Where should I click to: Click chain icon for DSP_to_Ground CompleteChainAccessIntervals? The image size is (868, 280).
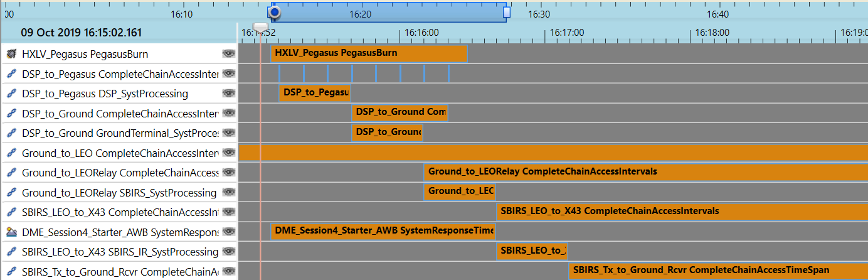tap(11, 114)
